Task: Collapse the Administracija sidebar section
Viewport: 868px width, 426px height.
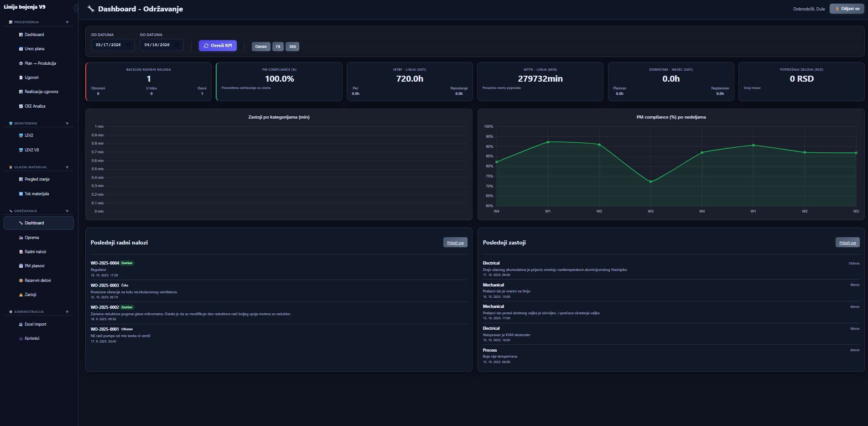Action: (x=67, y=312)
